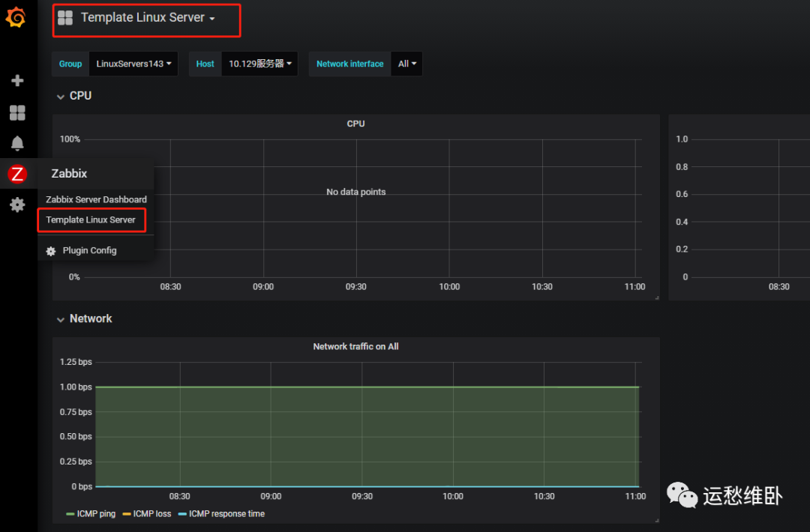810x532 pixels.
Task: Toggle ICMP loss series in legend
Action: [147, 514]
